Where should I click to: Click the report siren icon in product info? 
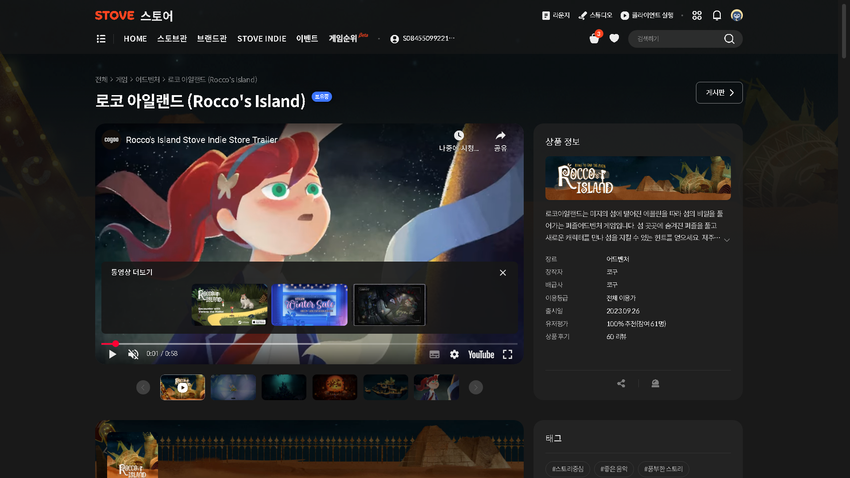[x=655, y=384]
